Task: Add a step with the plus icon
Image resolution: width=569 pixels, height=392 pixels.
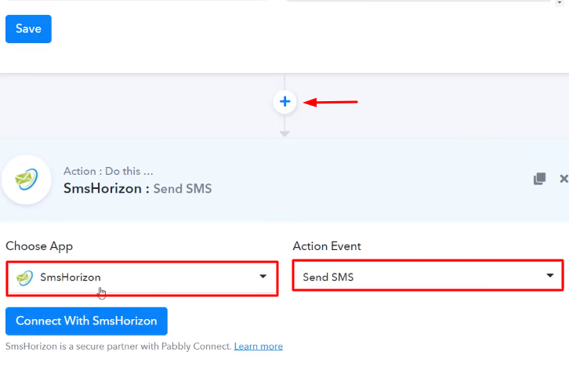Action: click(284, 102)
